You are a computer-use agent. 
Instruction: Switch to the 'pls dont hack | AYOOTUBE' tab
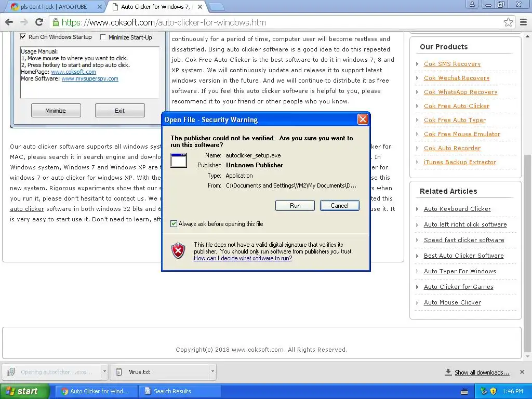(x=54, y=6)
